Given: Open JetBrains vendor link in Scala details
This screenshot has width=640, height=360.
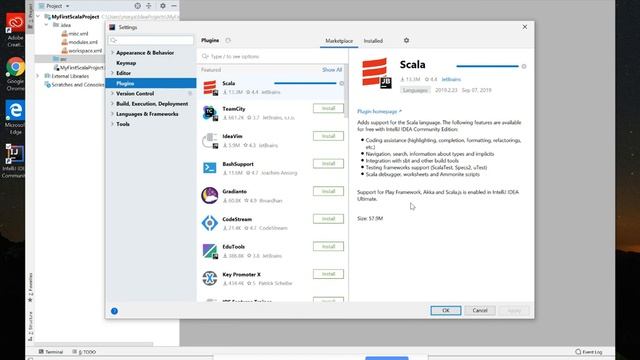Looking at the screenshot, I should pyautogui.click(x=451, y=79).
